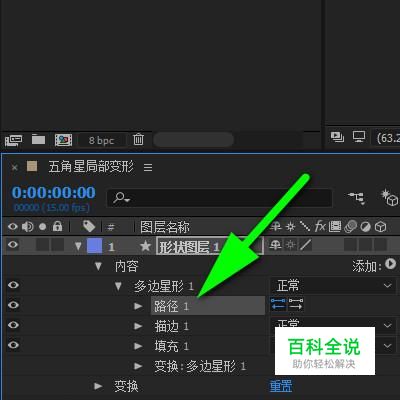Click the primary viewer monitor icon
This screenshot has height=400, width=400.
click(359, 137)
